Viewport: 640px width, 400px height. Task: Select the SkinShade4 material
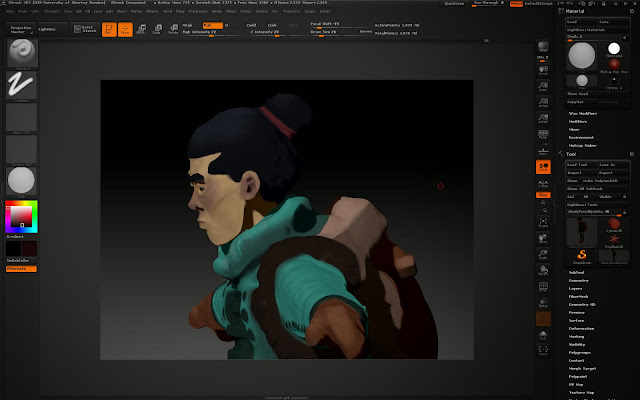613,50
